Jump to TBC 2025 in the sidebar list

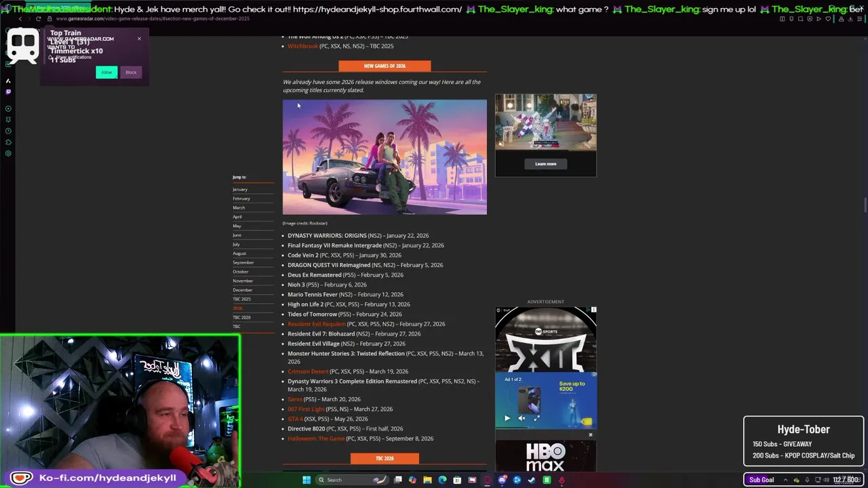241,299
